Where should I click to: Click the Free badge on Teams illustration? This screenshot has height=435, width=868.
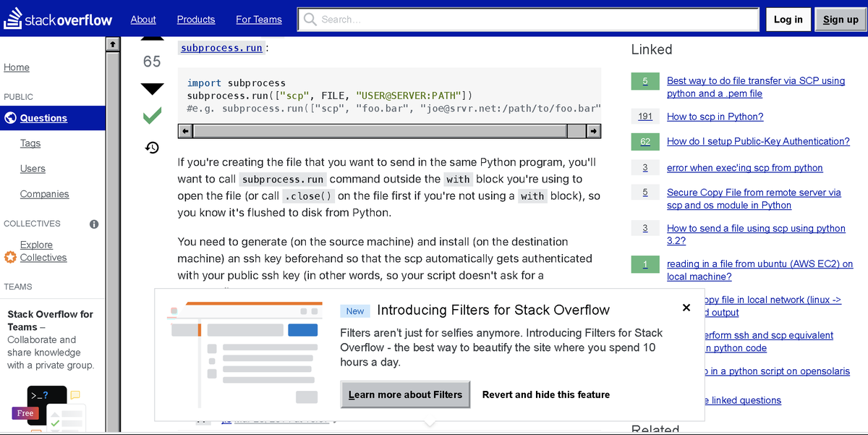click(x=25, y=413)
